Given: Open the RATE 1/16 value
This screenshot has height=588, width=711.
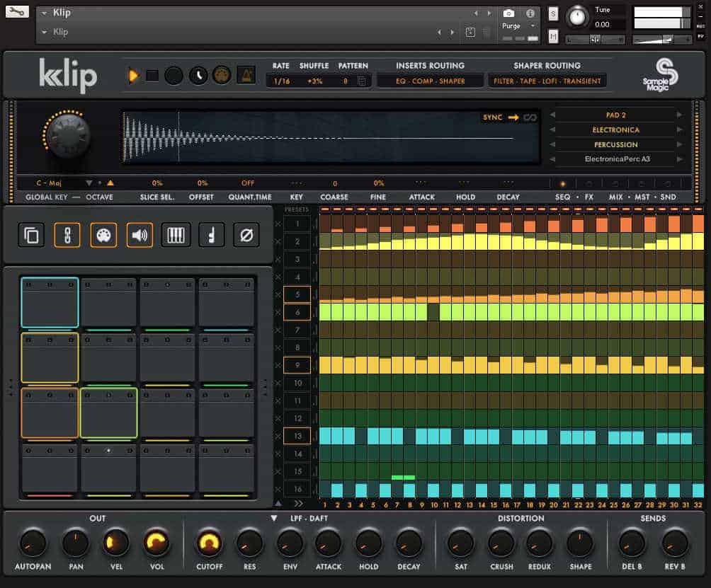Looking at the screenshot, I should pos(282,81).
